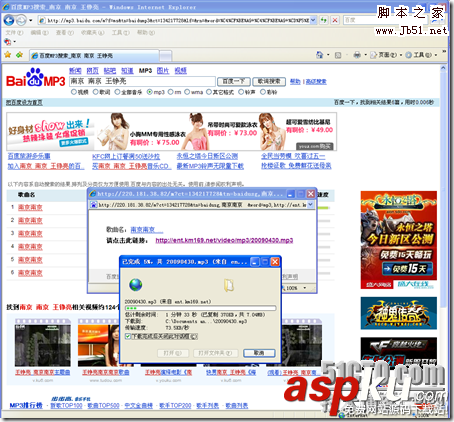This screenshot has width=454, height=422.
Task: Click the 百度一下 search button
Action: coord(234,81)
